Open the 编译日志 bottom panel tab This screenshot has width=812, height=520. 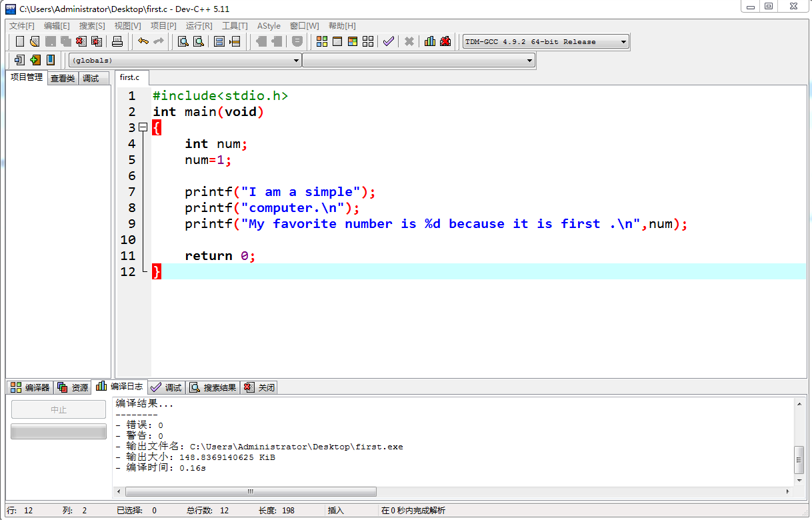(119, 386)
